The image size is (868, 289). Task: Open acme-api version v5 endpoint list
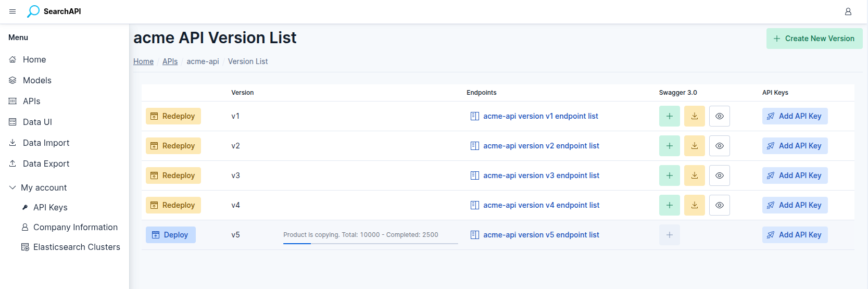click(541, 235)
